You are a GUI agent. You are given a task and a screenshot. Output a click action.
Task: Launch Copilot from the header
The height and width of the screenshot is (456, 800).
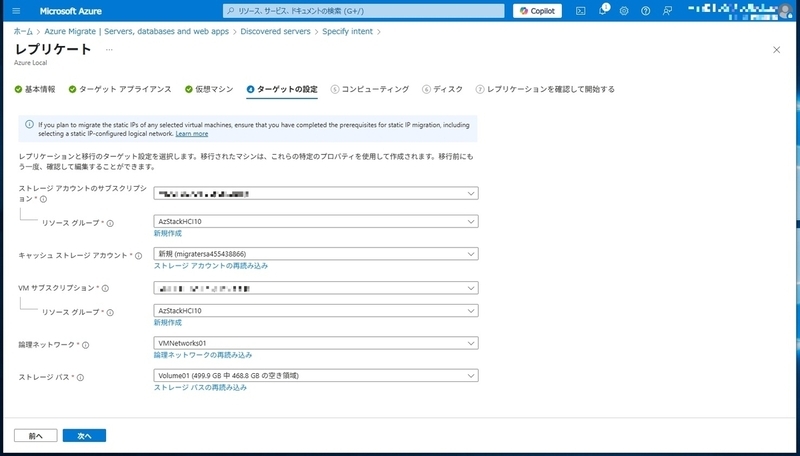(x=537, y=11)
